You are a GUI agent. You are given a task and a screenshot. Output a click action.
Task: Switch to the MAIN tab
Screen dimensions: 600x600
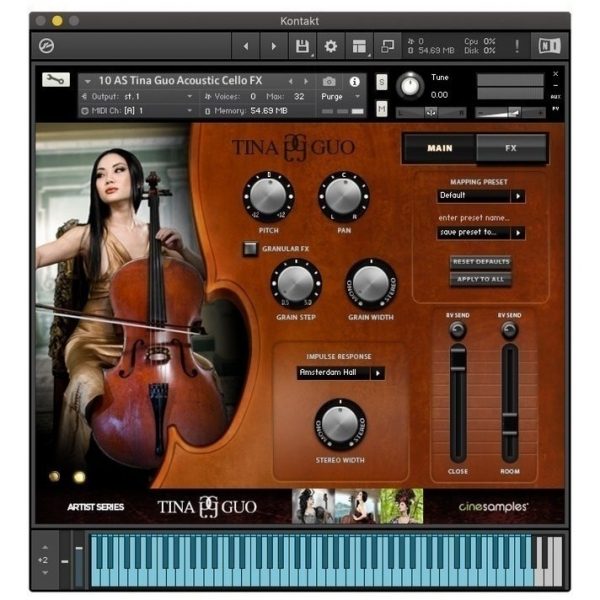coord(440,148)
